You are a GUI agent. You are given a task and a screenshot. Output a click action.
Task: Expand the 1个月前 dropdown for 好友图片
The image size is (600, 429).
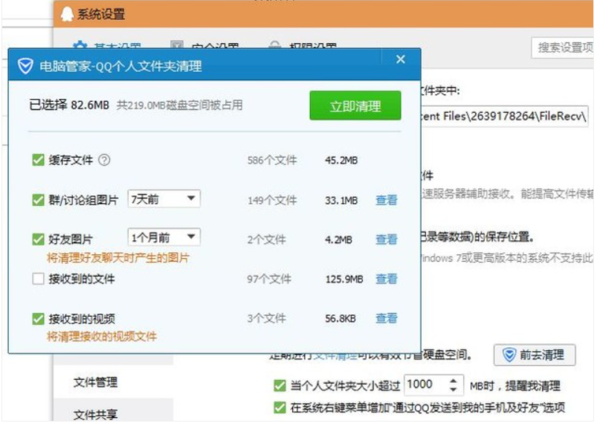(x=164, y=238)
